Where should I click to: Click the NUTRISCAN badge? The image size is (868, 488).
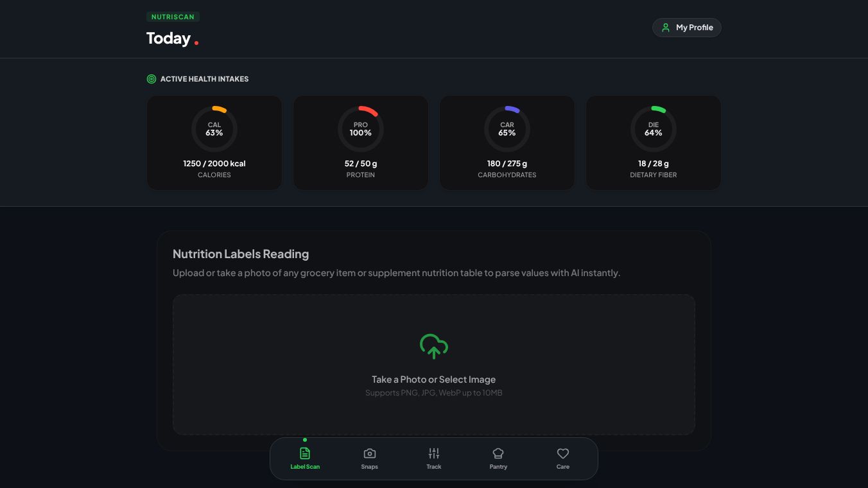point(173,17)
